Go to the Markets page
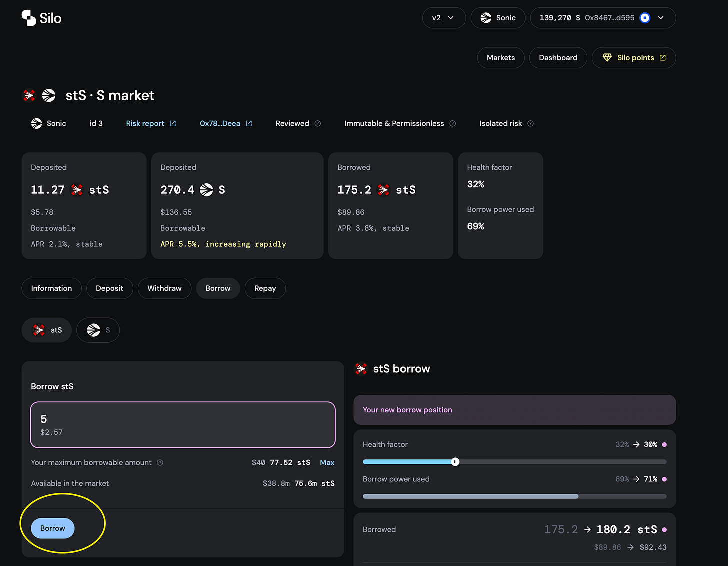The height and width of the screenshot is (566, 728). [501, 58]
